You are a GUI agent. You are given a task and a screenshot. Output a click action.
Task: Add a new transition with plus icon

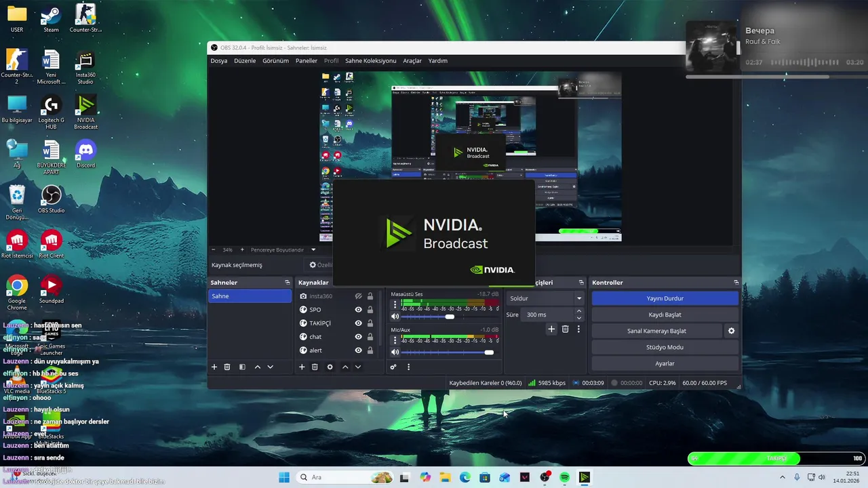click(x=551, y=329)
